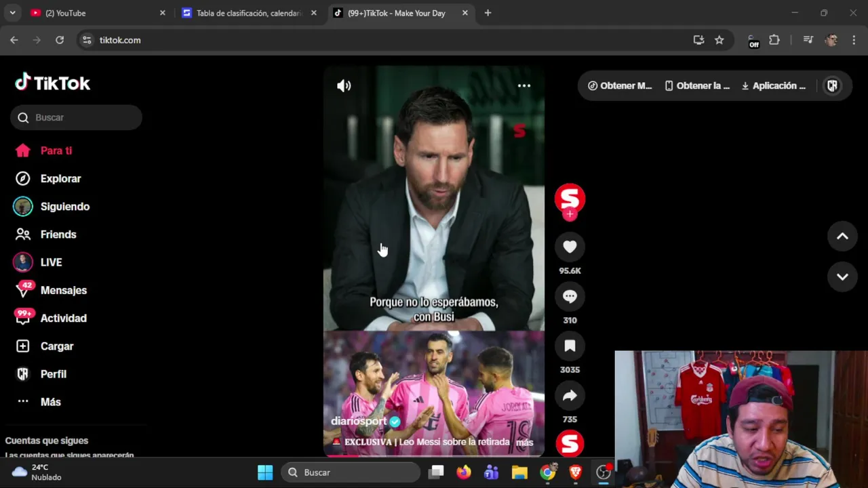Open the media control toolbar icon
Image resolution: width=868 pixels, height=488 pixels.
[808, 40]
